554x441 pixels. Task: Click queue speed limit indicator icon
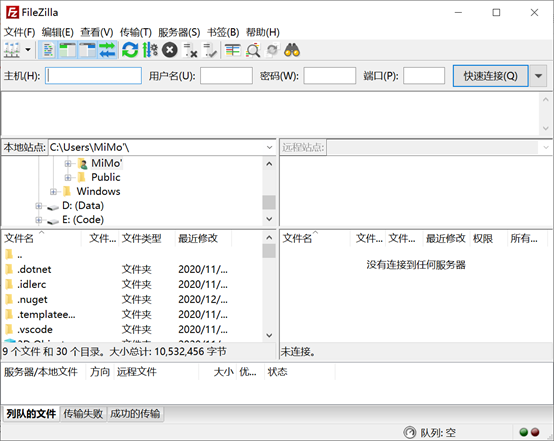coord(410,432)
